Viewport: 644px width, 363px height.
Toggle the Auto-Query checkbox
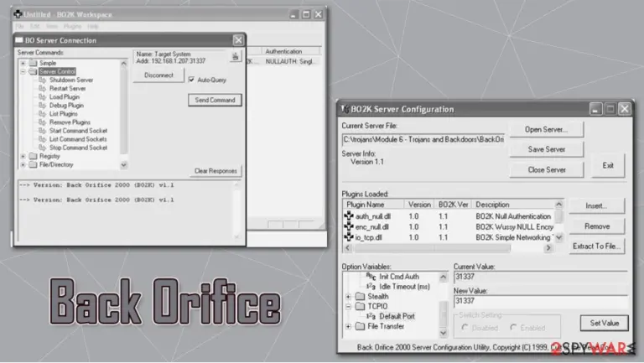click(191, 80)
